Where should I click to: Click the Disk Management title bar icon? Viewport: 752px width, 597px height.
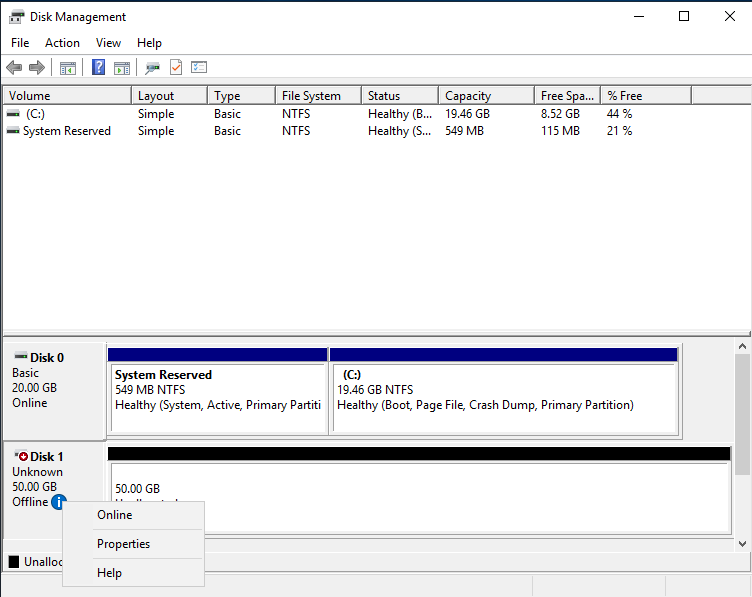pos(16,17)
